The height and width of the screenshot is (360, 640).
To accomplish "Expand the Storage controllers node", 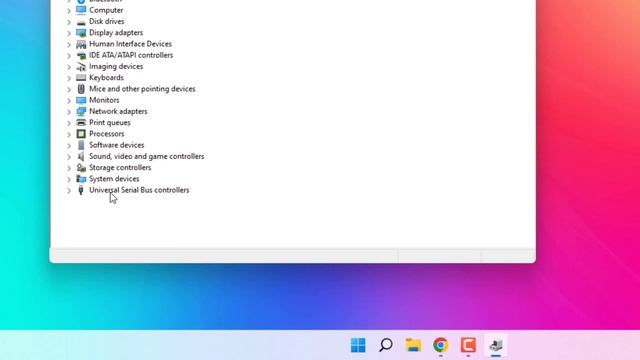I will (69, 168).
